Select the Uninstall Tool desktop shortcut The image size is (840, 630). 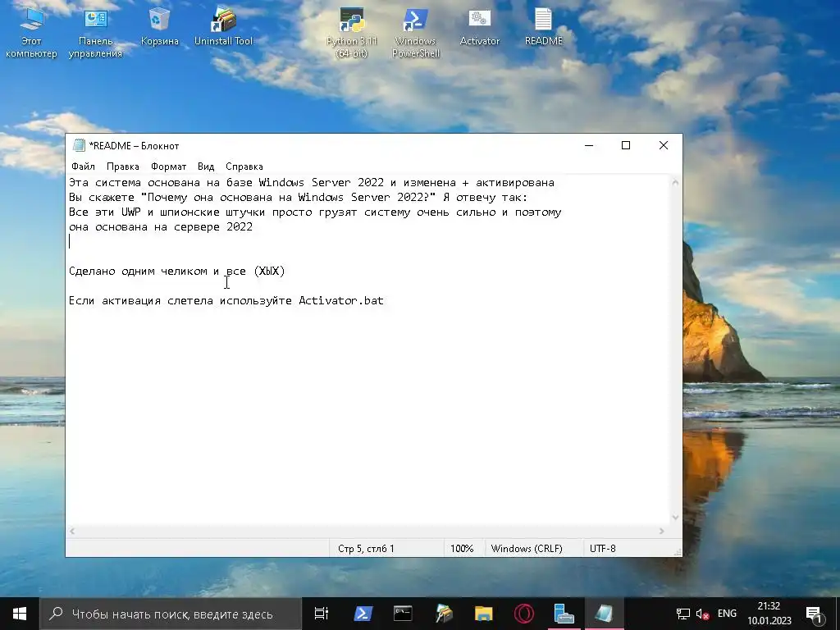pyautogui.click(x=223, y=27)
